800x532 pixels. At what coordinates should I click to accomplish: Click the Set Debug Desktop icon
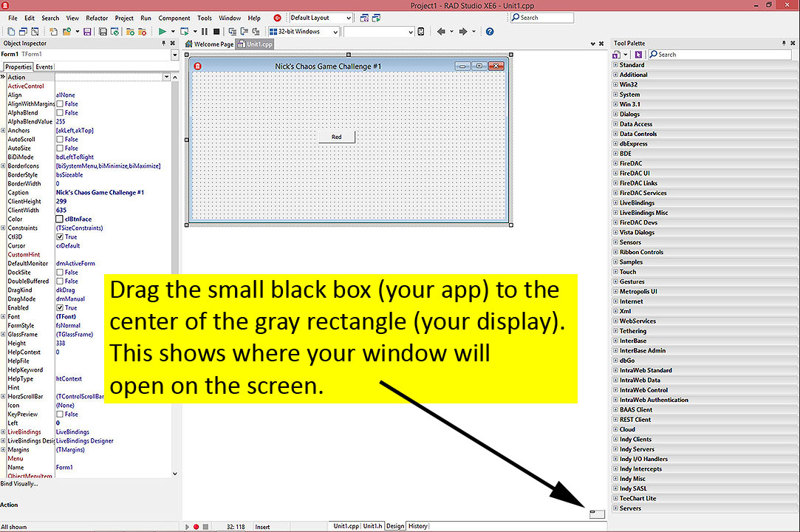click(377, 18)
